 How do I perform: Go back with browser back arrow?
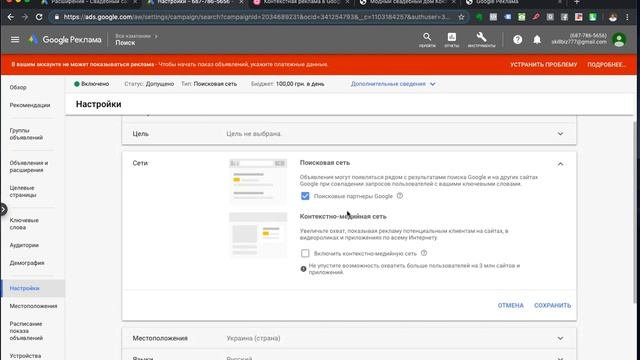tap(11, 17)
